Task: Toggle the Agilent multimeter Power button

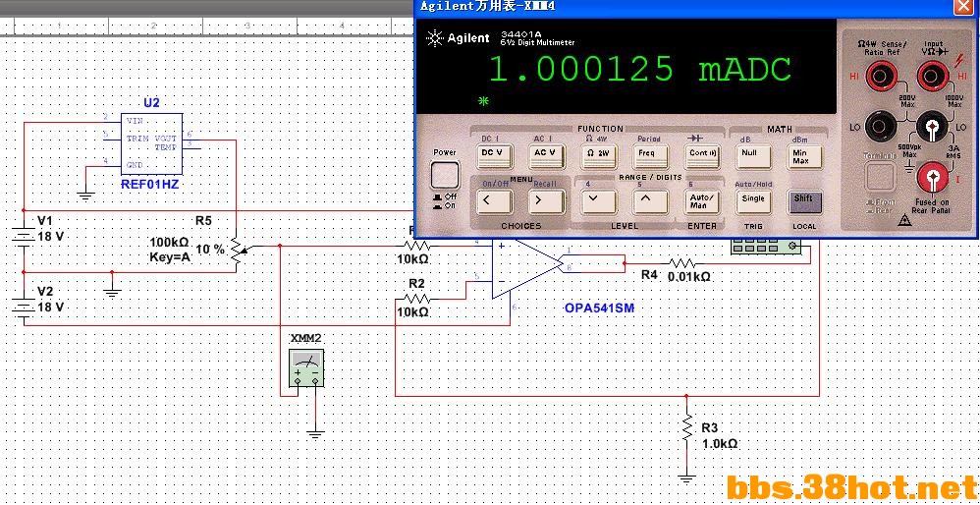Action: point(445,175)
